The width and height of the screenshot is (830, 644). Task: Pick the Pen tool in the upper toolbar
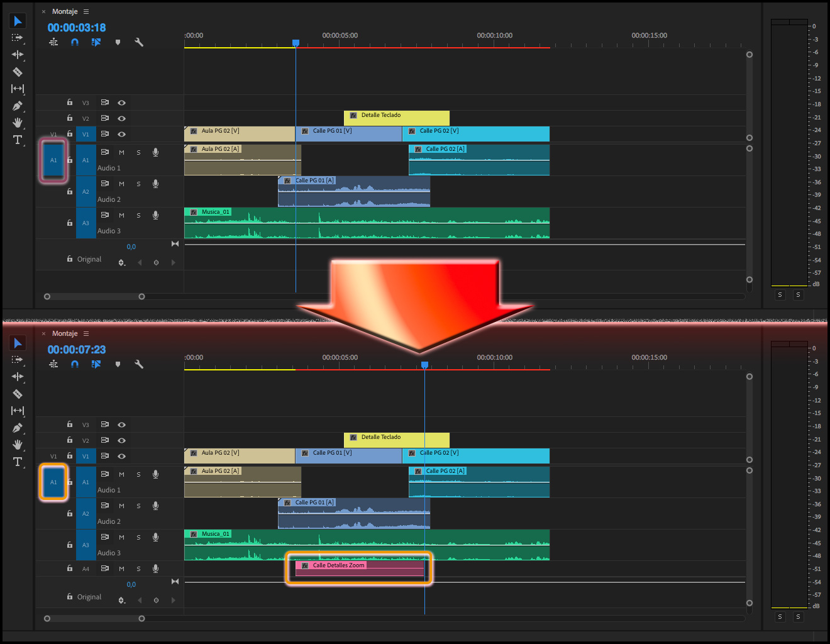click(18, 106)
